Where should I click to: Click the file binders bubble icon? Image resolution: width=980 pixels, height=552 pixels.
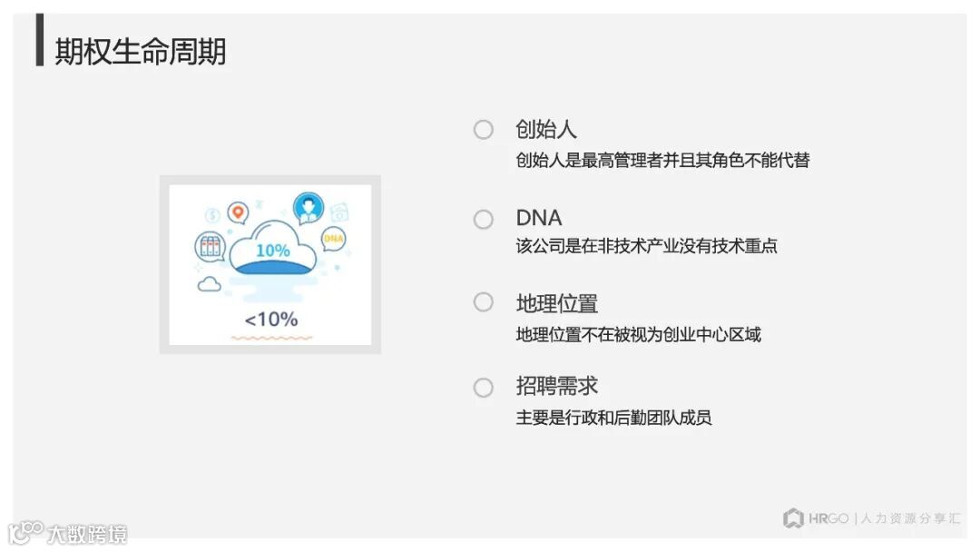coord(211,246)
